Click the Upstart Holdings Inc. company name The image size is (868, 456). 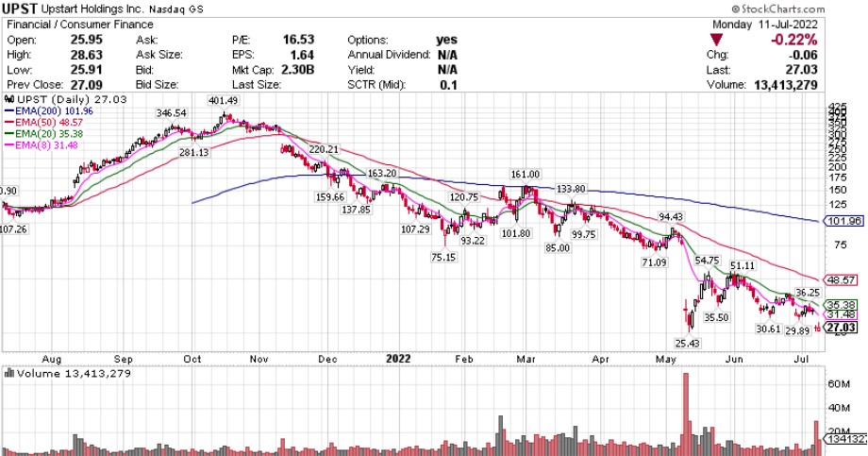(93, 9)
